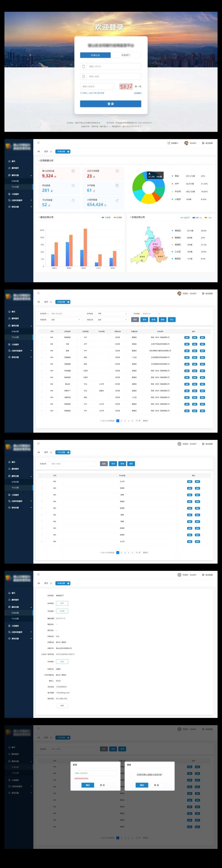Click the shield icon on the 涉及主体数量 card
222x868 pixels.
click(x=117, y=171)
